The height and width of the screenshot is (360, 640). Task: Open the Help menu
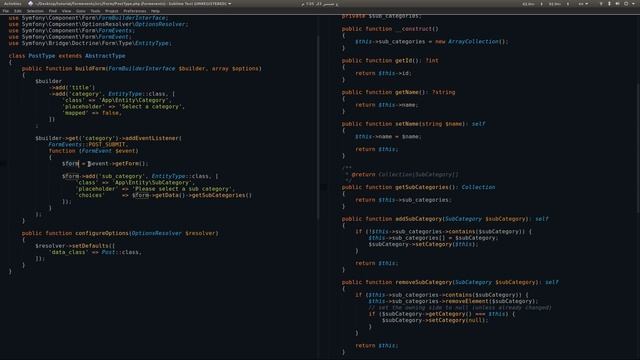155,11
